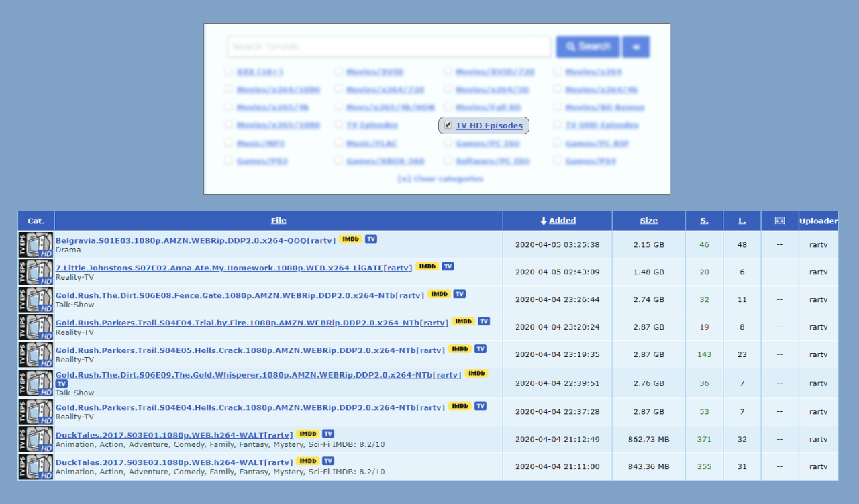The height and width of the screenshot is (504, 859).
Task: Click the size value 2.74 GB
Action: click(x=648, y=299)
